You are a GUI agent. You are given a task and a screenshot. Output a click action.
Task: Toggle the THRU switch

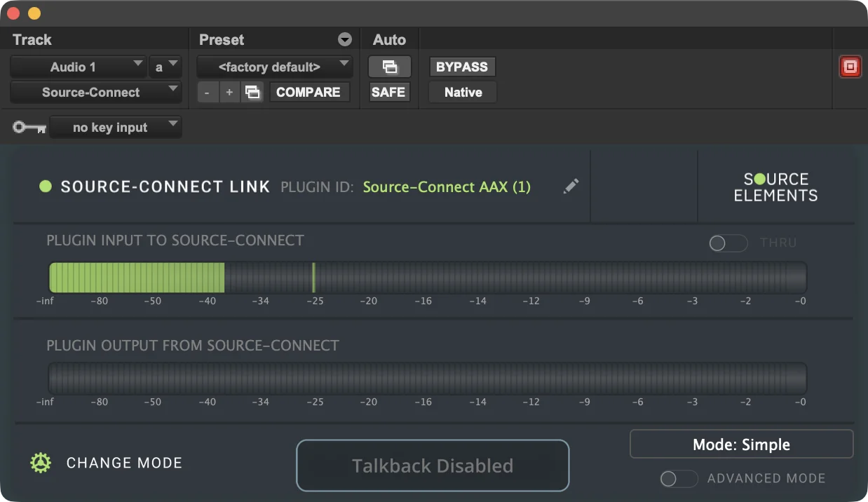pos(728,243)
